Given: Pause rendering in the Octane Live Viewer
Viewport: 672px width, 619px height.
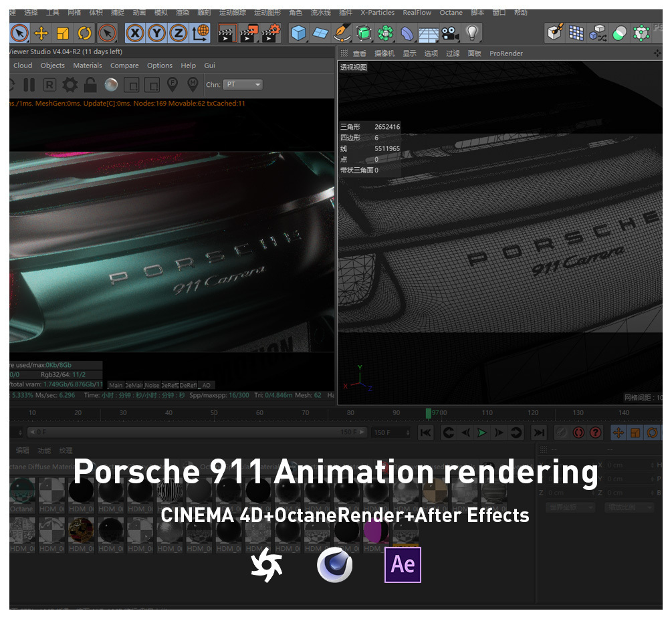Looking at the screenshot, I should point(29,84).
